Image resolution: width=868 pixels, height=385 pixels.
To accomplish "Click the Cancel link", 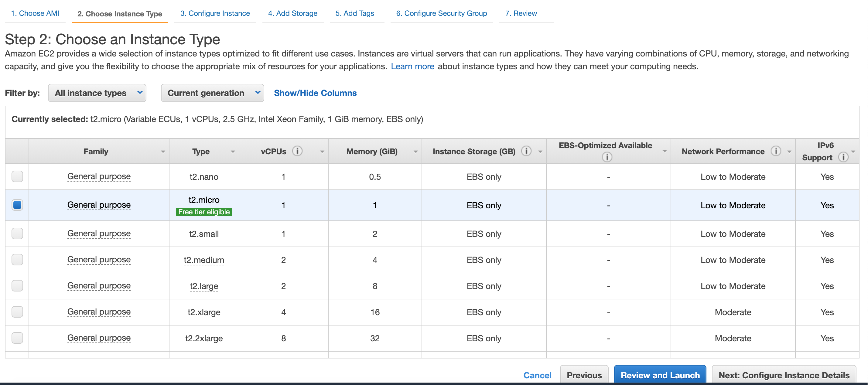I will pos(537,375).
